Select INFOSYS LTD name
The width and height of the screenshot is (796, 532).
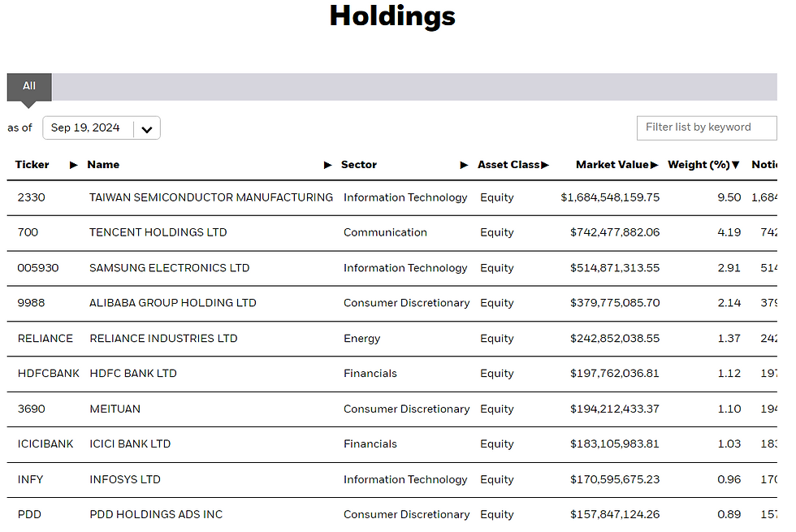click(x=125, y=480)
